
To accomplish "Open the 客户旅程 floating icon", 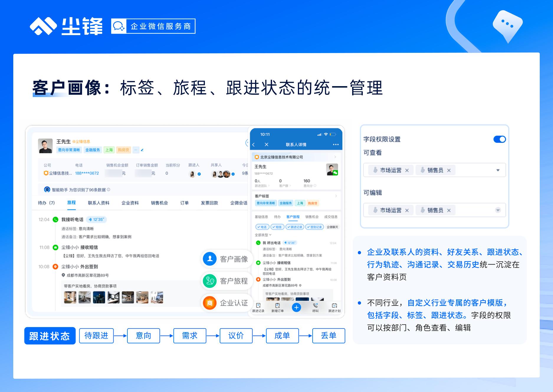I will 227,281.
